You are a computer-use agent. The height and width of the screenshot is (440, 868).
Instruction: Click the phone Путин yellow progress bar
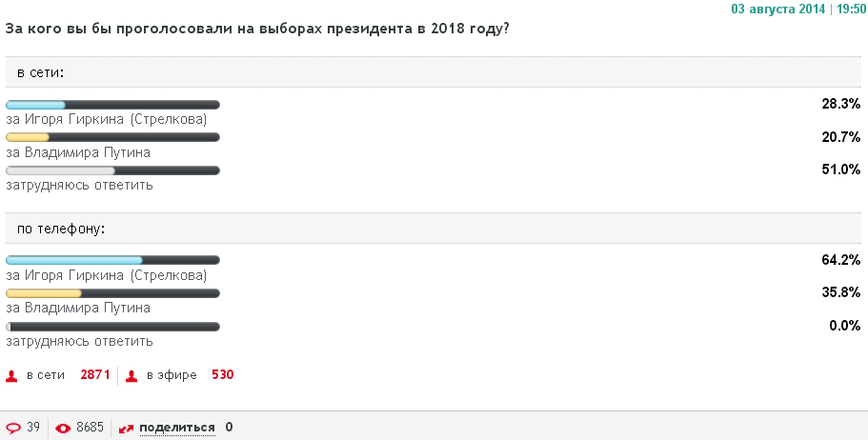[112, 293]
